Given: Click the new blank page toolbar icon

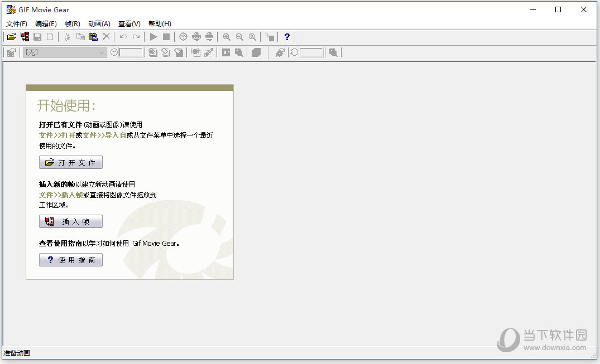Looking at the screenshot, I should click(x=50, y=37).
